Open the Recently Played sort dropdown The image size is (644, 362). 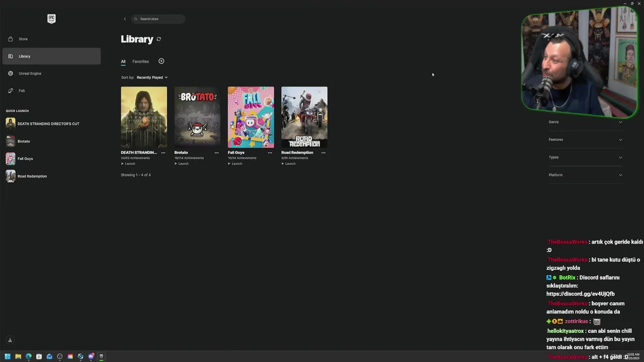click(152, 77)
